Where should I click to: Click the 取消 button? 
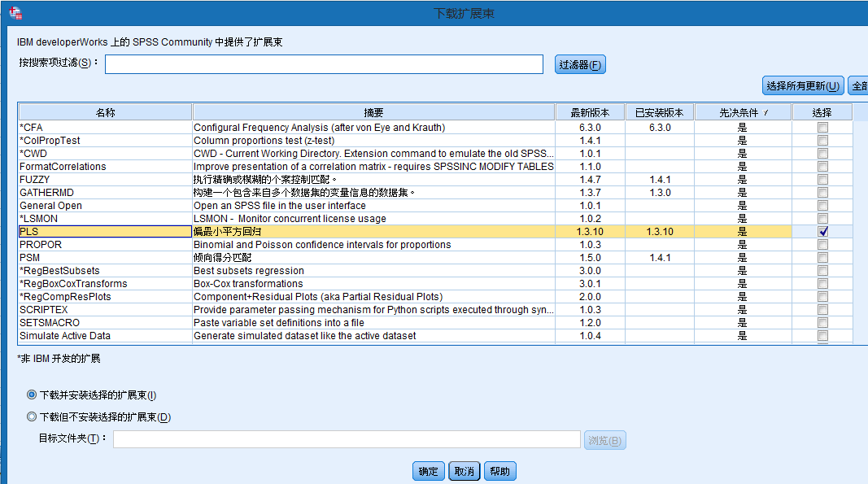click(464, 471)
